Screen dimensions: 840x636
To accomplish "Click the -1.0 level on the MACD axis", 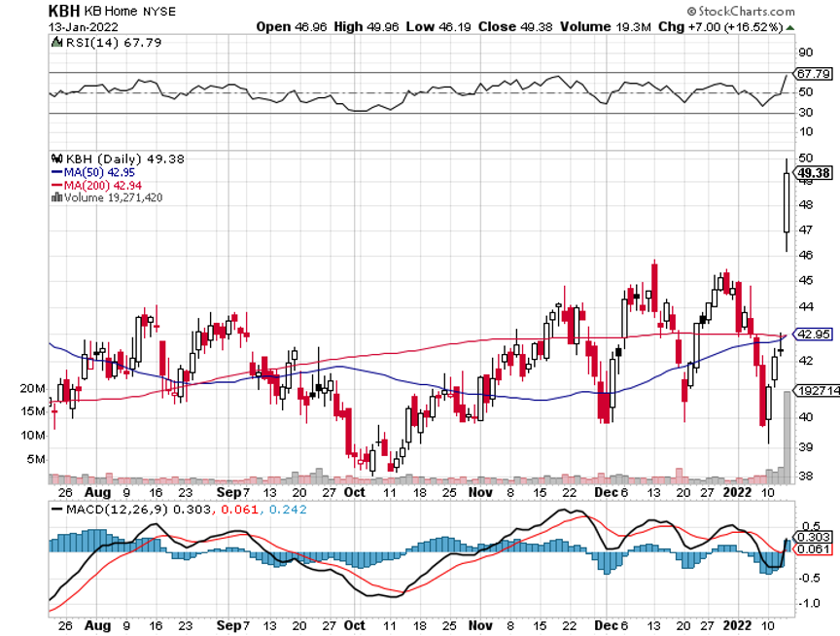I will pyautogui.click(x=809, y=604).
